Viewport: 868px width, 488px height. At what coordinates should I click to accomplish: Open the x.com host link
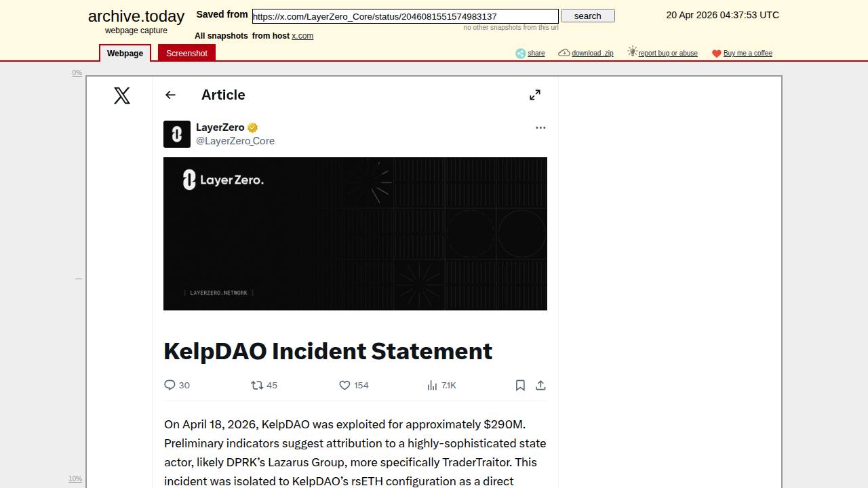click(302, 36)
